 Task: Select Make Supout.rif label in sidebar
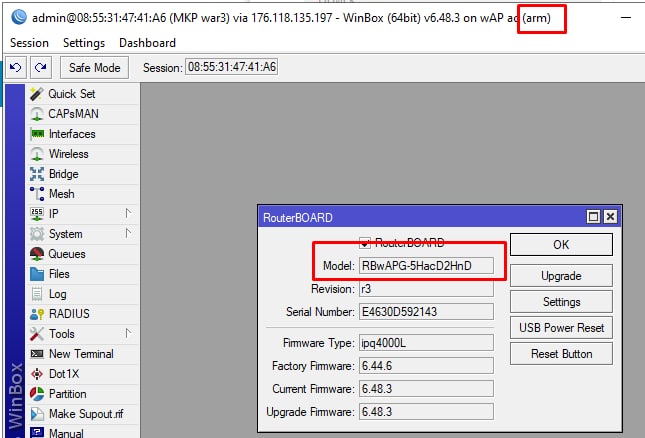86,414
